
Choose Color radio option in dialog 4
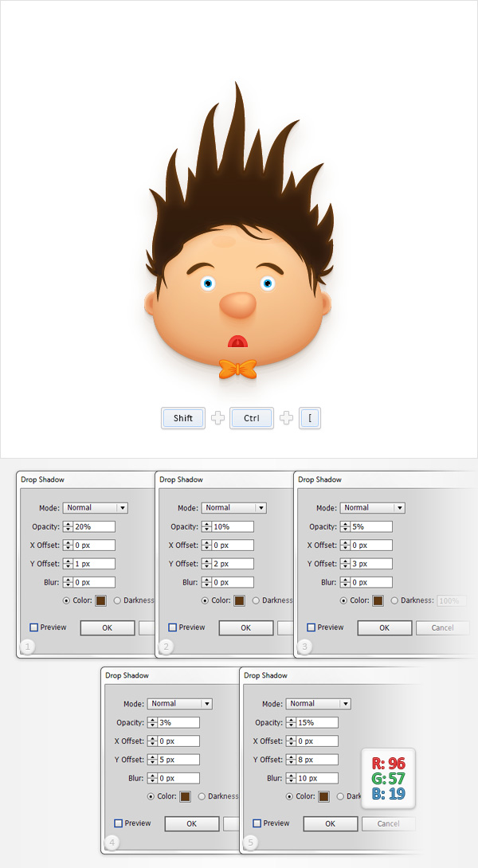coord(151,796)
